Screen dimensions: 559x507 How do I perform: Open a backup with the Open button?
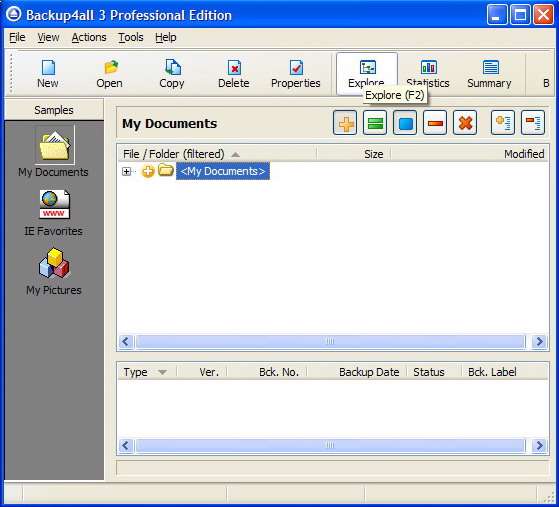coord(109,74)
